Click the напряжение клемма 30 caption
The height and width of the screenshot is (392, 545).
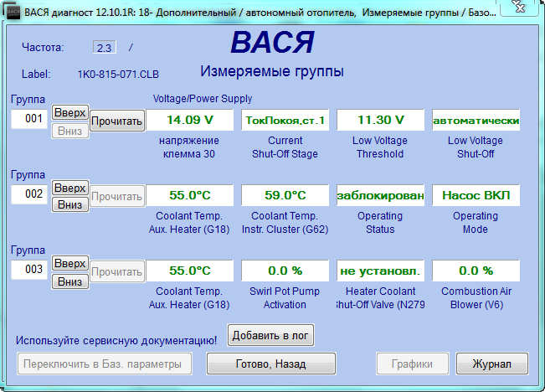tap(189, 147)
